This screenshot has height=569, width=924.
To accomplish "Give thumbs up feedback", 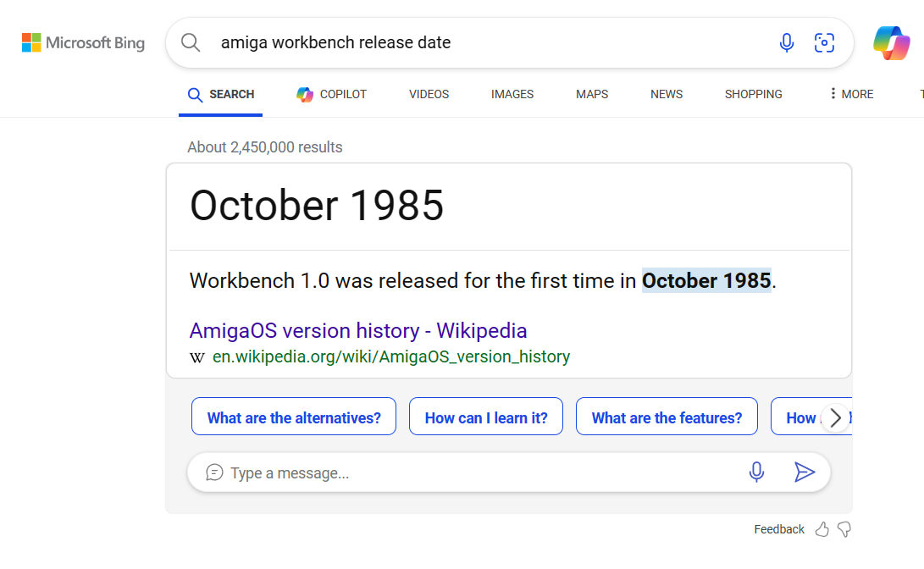I will point(822,529).
